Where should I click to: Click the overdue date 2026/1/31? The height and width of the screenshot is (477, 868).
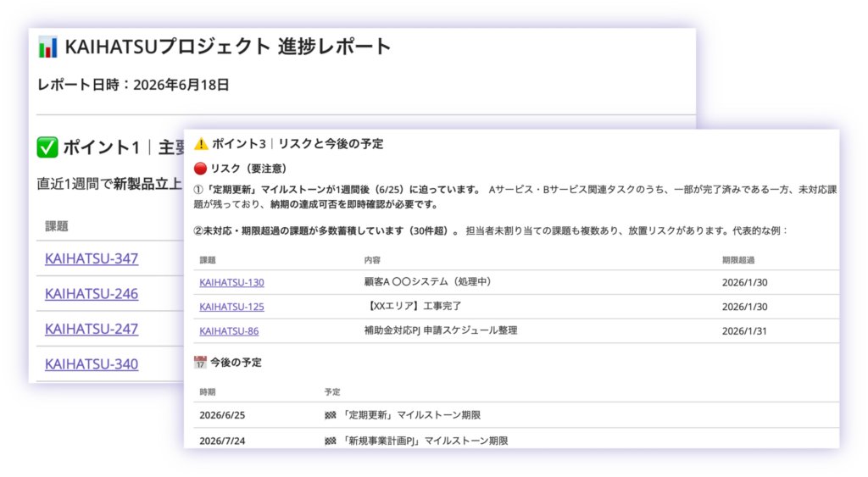click(744, 331)
